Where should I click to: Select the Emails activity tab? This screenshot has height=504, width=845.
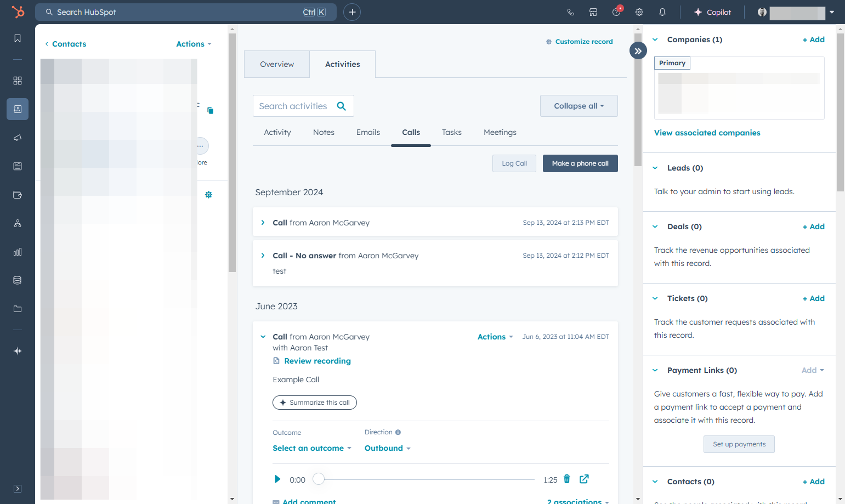(368, 132)
